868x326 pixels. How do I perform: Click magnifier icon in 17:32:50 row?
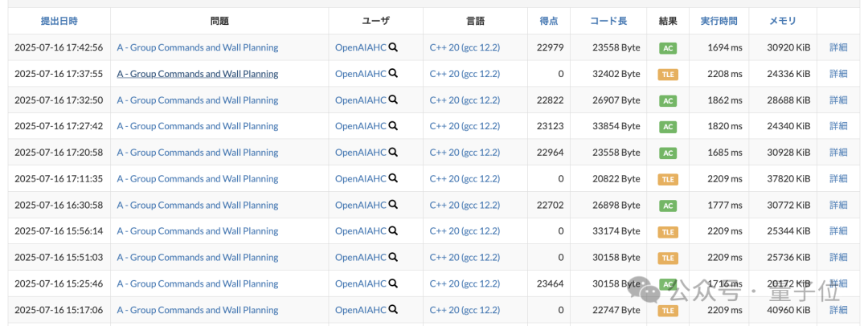(393, 100)
